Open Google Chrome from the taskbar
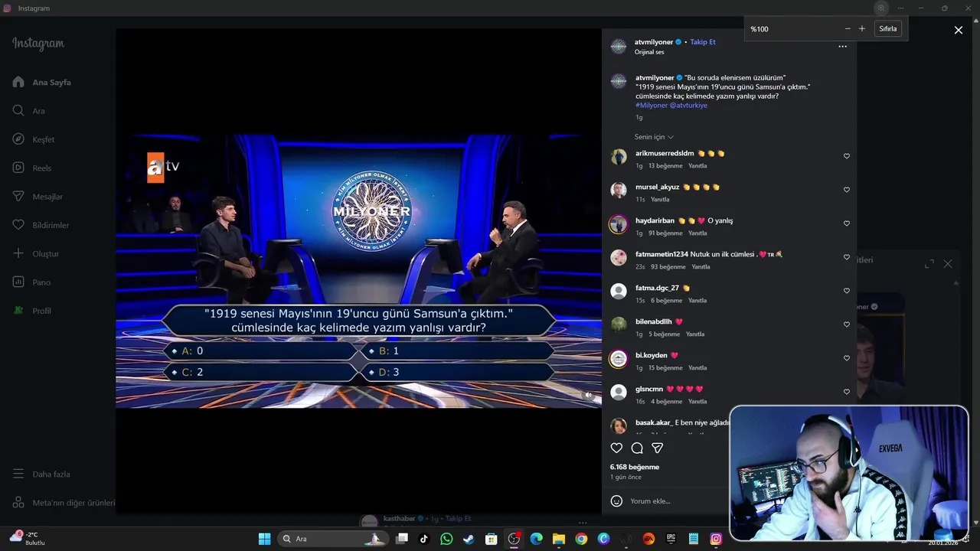Screen dimensions: 980x551 click(581, 539)
